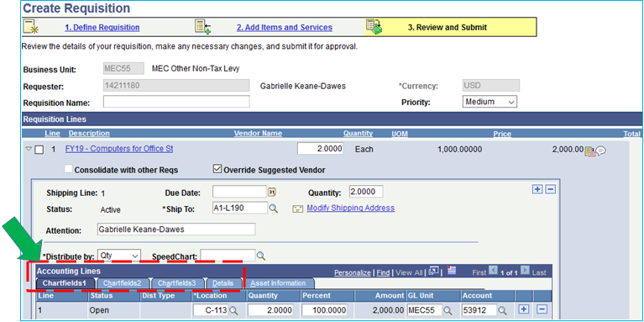The width and height of the screenshot is (644, 322).
Task: Click the Percent field 100.0000
Action: pyautogui.click(x=324, y=309)
